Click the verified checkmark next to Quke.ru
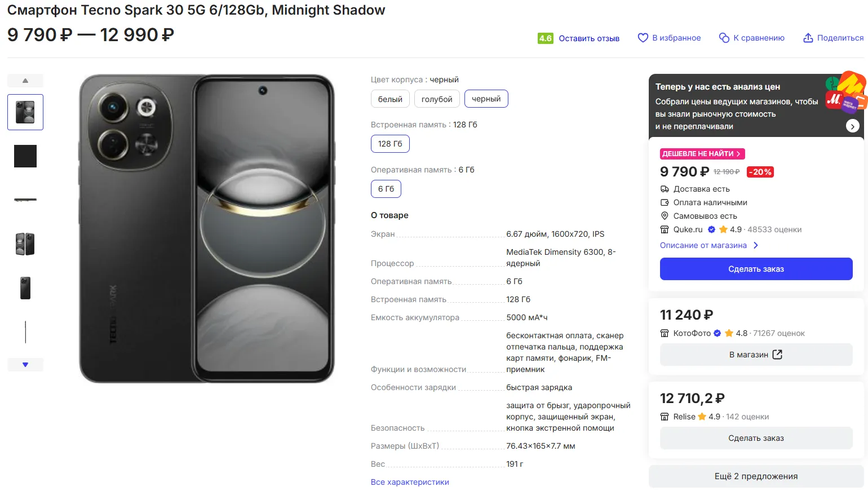Image resolution: width=868 pixels, height=491 pixels. [712, 229]
